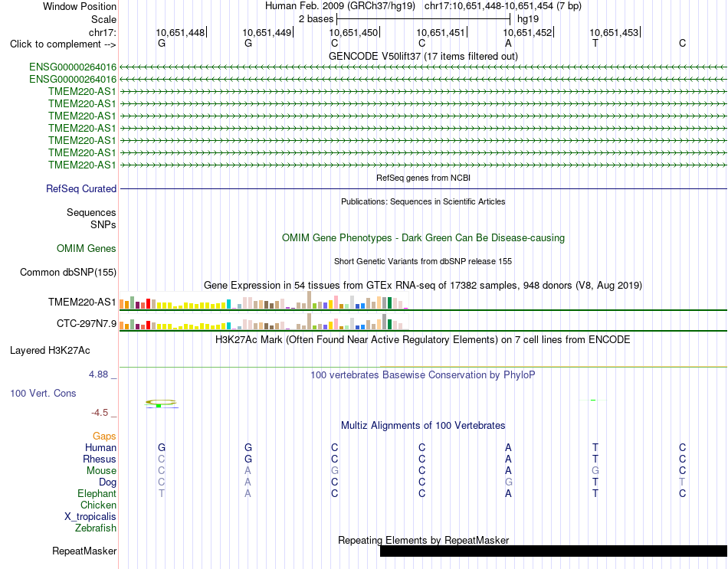Click the OMIM Gene Phenotypes track title
Viewport: 728px width, 569px height.
coord(423,237)
